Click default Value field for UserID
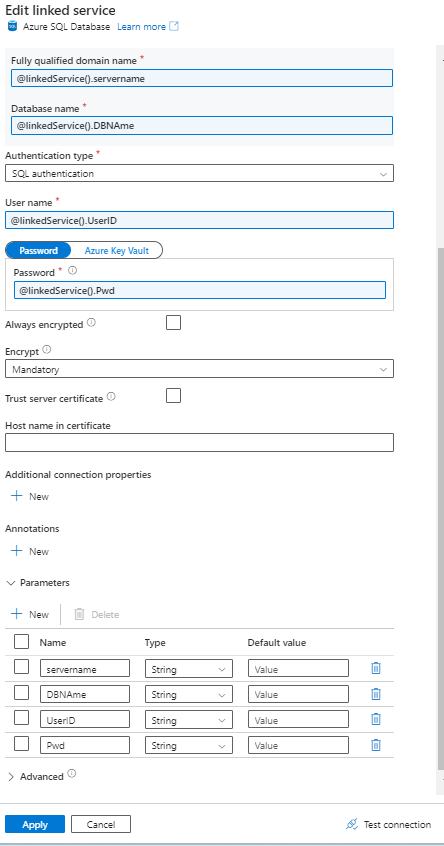 (x=298, y=720)
